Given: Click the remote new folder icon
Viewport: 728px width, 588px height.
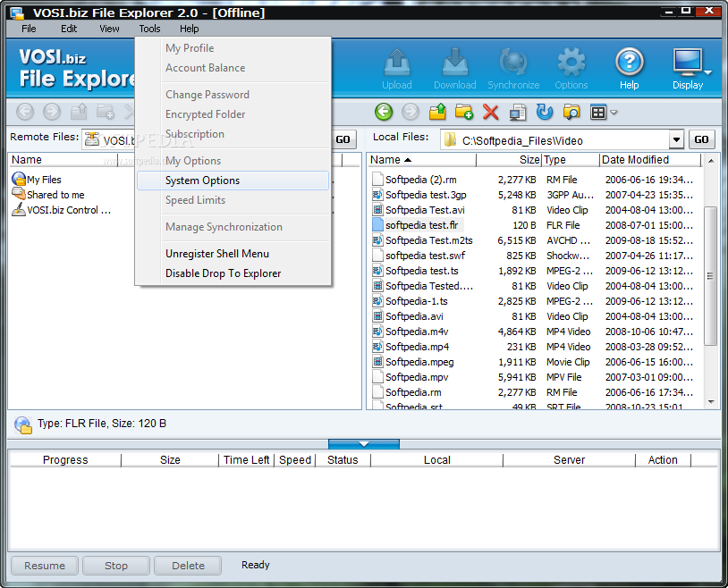Looking at the screenshot, I should click(105, 112).
